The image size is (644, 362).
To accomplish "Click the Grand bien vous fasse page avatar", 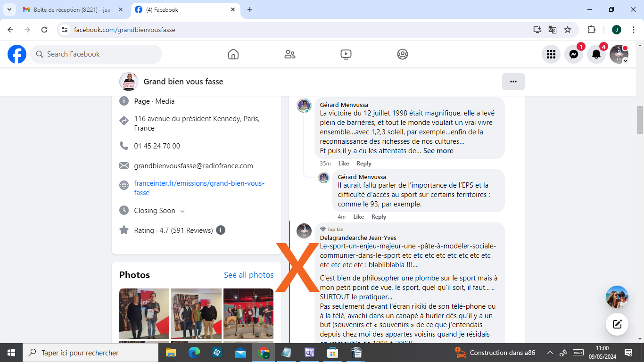I will click(x=129, y=82).
